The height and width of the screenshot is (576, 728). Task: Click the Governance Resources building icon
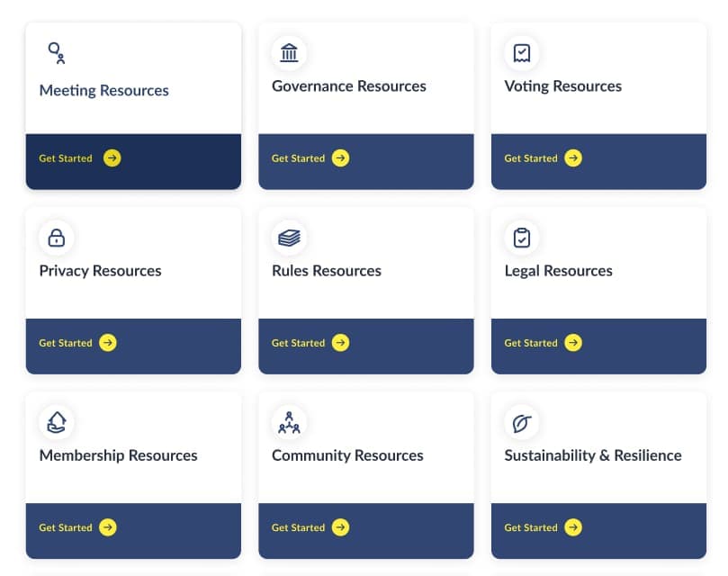click(289, 53)
